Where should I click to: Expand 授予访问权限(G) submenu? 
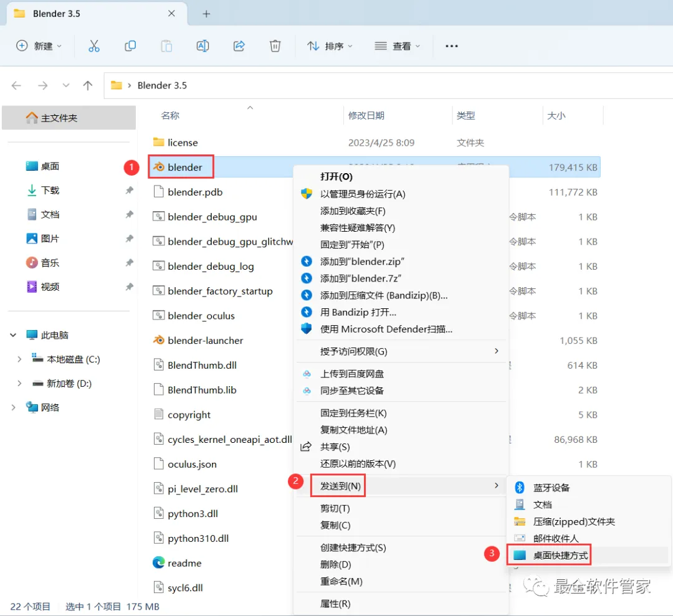click(401, 352)
